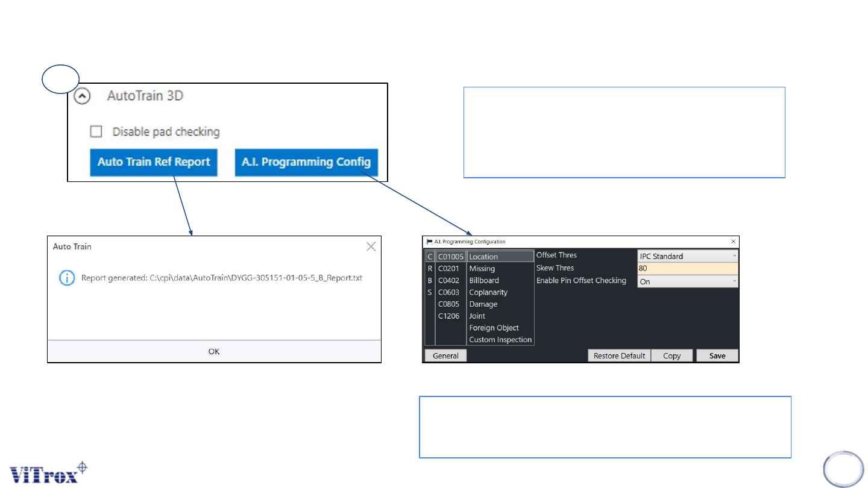This screenshot has width=868, height=488.
Task: Confirm the report dialog with OK
Action: [214, 351]
